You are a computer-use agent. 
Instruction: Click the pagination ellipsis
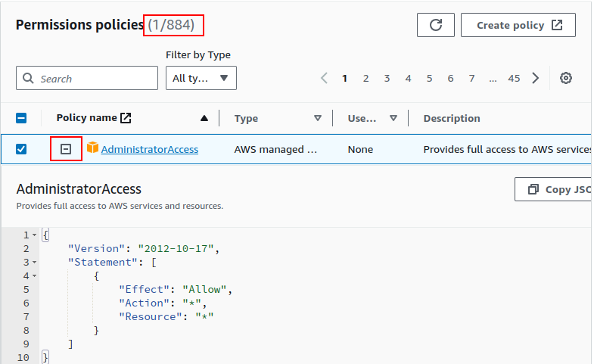point(493,79)
